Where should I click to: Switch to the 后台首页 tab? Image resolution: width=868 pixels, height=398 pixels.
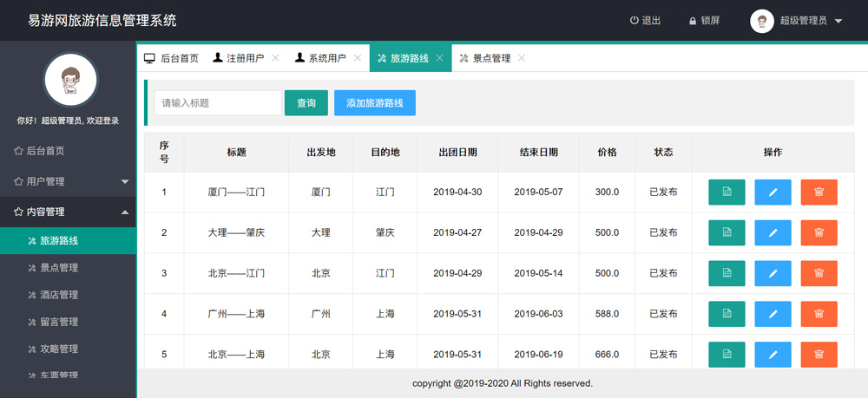[172, 58]
